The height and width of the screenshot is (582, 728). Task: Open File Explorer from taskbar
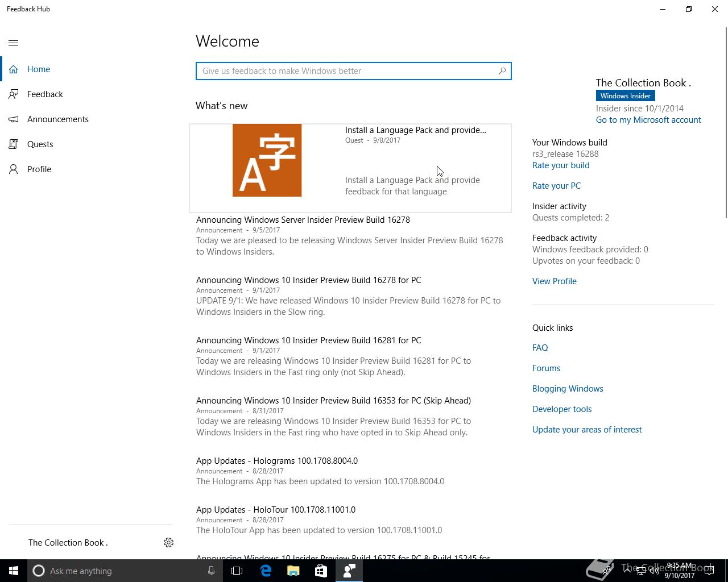tap(293, 571)
